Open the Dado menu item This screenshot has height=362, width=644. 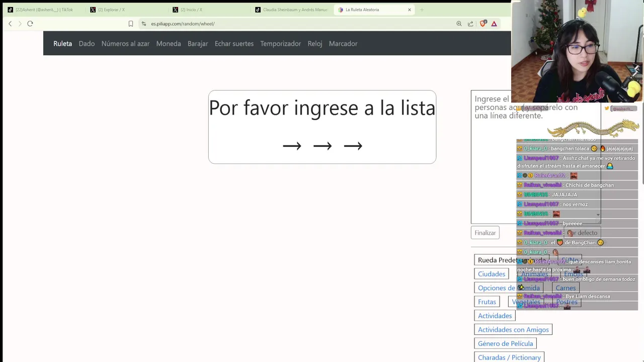coord(87,44)
